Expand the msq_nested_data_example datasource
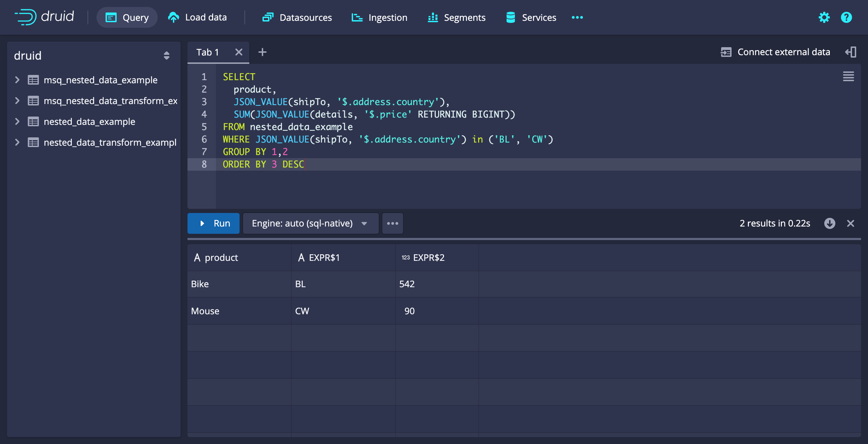Screen dimensions: 868x444 [17, 80]
